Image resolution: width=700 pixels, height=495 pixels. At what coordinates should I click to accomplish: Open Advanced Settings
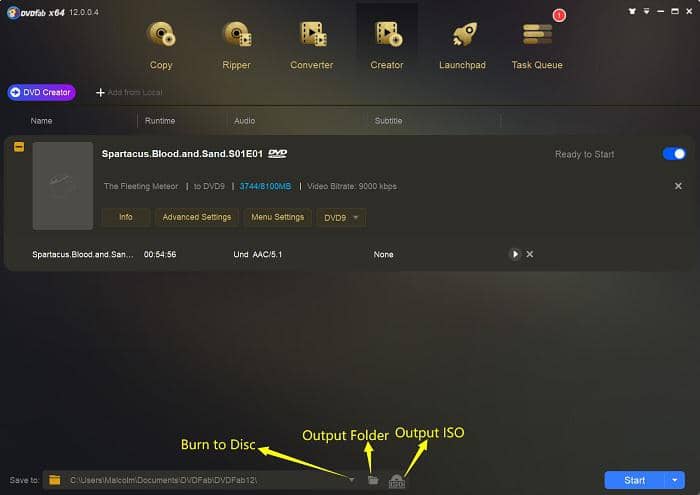click(x=196, y=217)
